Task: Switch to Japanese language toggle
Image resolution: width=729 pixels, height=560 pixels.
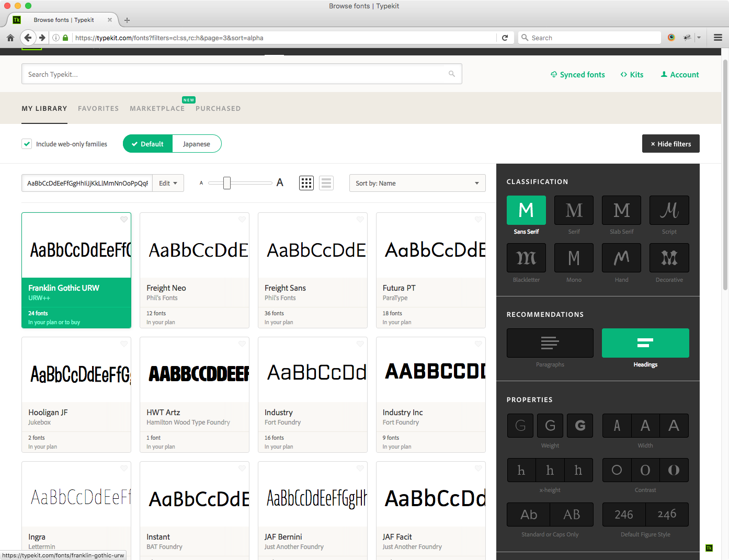Action: pos(197,144)
